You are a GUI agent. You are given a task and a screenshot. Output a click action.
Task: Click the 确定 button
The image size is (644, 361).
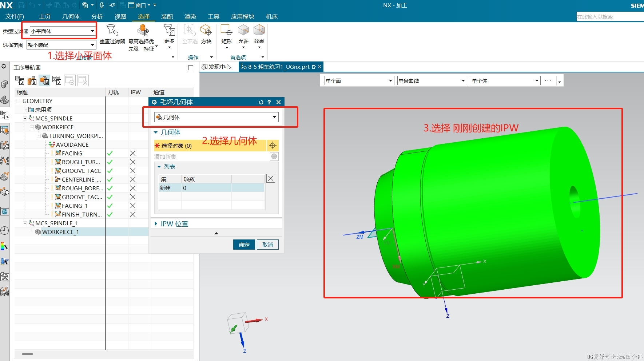(x=244, y=245)
